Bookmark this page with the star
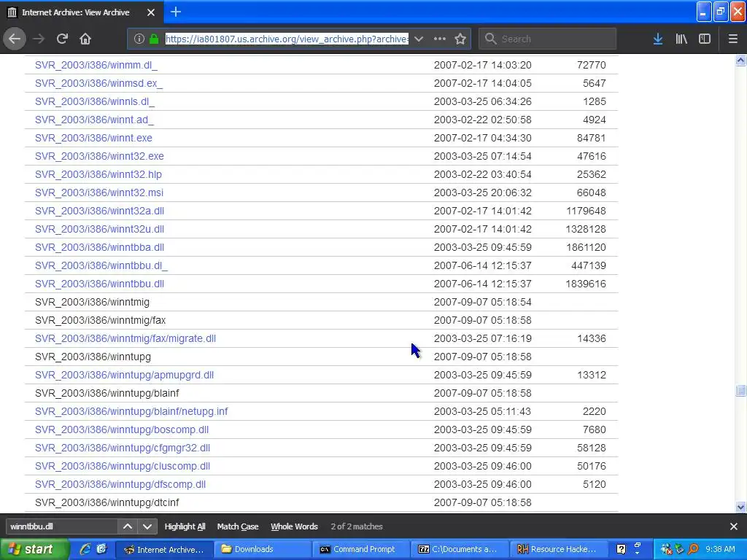747x560 pixels. pyautogui.click(x=460, y=39)
